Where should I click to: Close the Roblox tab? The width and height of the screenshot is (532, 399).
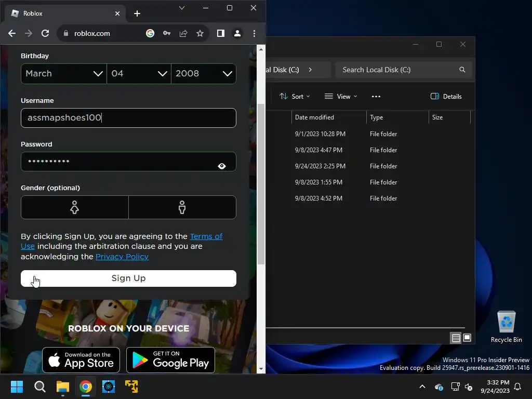[x=117, y=14]
